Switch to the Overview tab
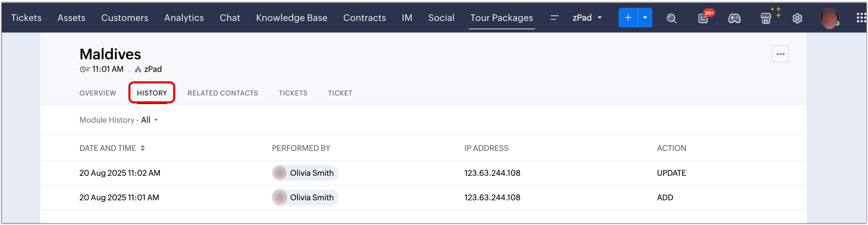The height and width of the screenshot is (225, 868). (x=98, y=93)
